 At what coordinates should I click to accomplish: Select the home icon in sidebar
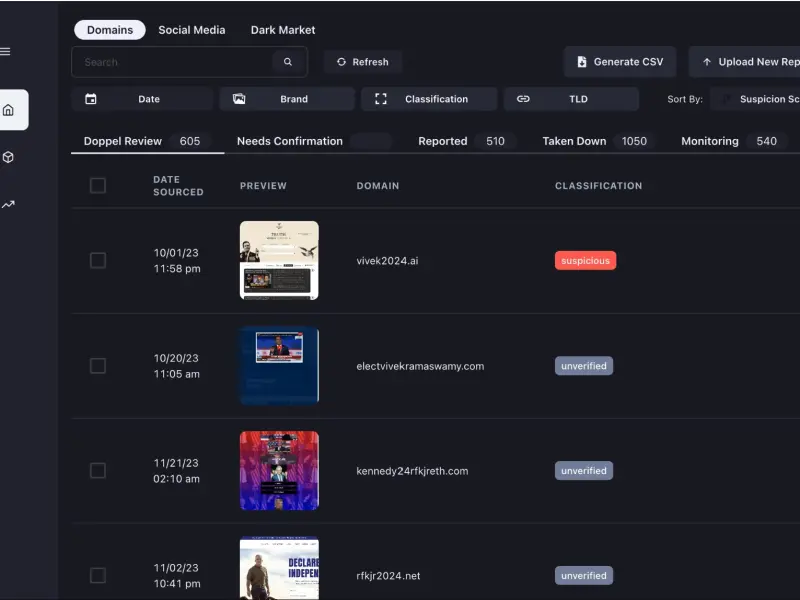pos(8,110)
